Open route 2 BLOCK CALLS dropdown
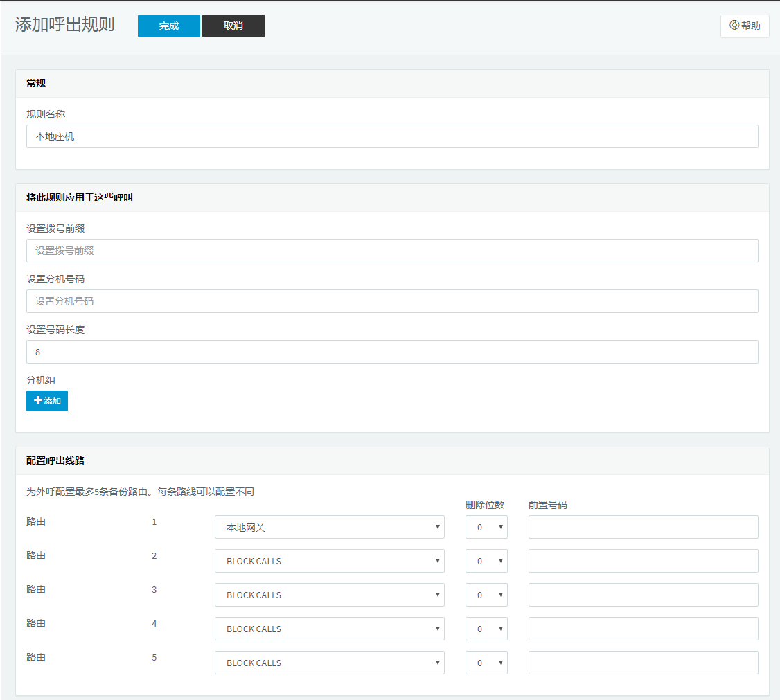 (x=329, y=561)
